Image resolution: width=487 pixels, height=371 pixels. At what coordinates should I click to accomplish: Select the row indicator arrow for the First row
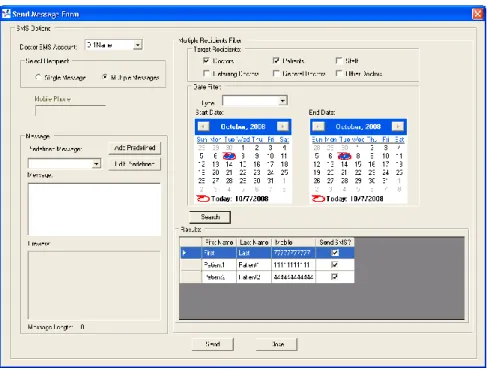click(184, 253)
